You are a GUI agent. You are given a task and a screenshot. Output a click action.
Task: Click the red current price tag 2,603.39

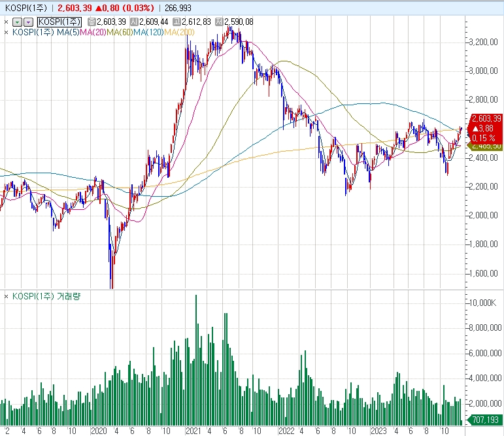(486, 119)
